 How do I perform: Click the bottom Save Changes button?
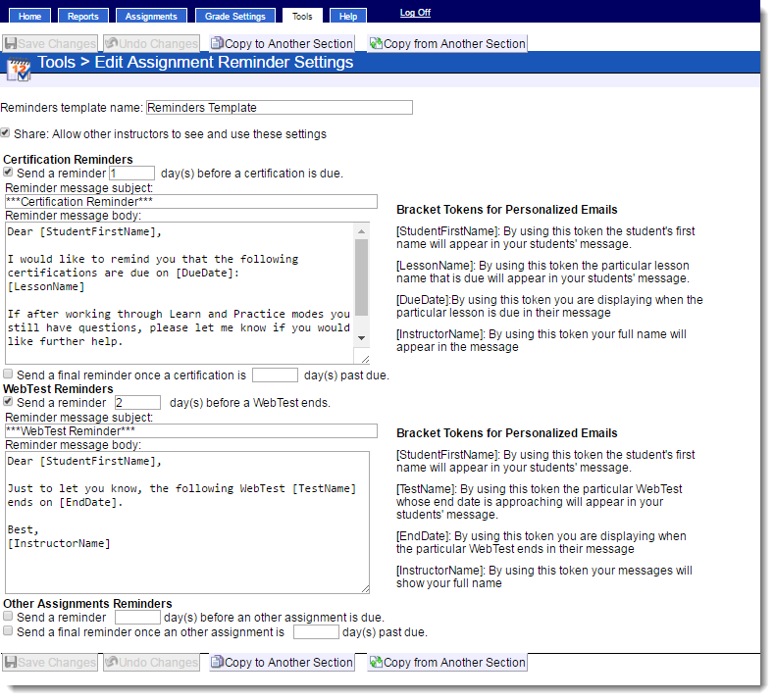pyautogui.click(x=50, y=662)
